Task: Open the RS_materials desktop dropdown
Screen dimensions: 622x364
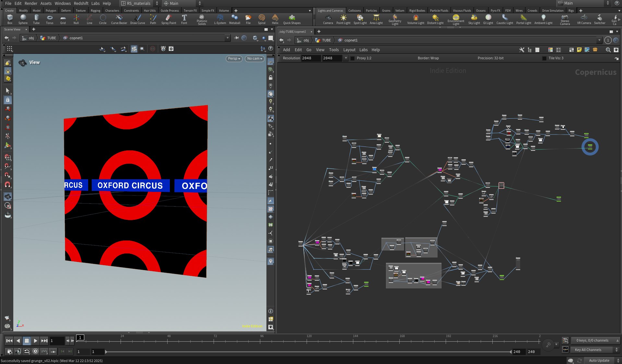Action: [x=140, y=3]
